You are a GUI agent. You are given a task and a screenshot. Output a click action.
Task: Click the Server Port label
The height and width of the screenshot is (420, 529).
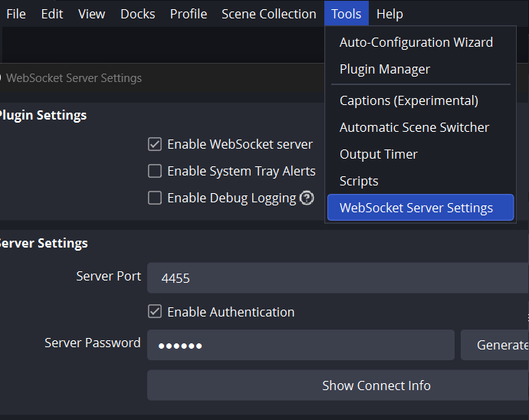108,276
